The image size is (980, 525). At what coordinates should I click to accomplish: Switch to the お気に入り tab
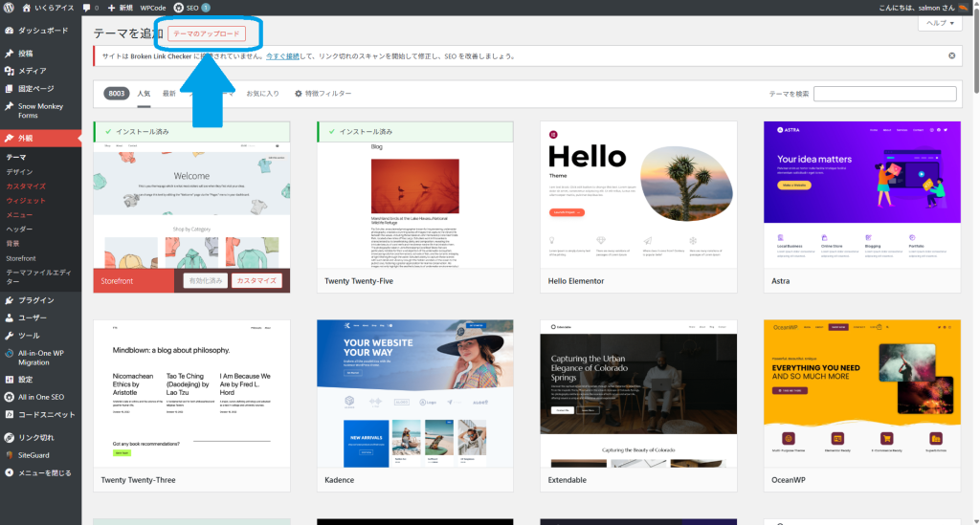[262, 94]
